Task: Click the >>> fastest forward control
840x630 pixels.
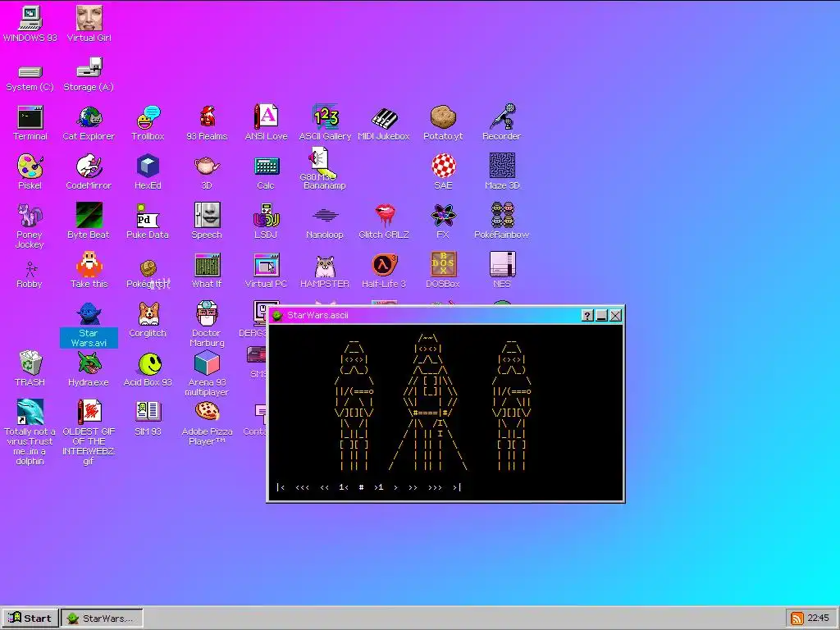Action: 435,487
